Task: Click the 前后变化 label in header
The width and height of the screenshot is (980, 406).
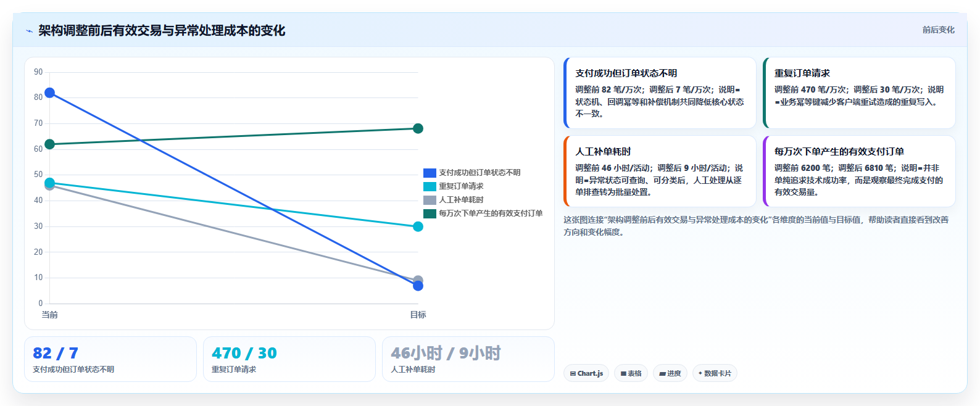Action: click(938, 30)
